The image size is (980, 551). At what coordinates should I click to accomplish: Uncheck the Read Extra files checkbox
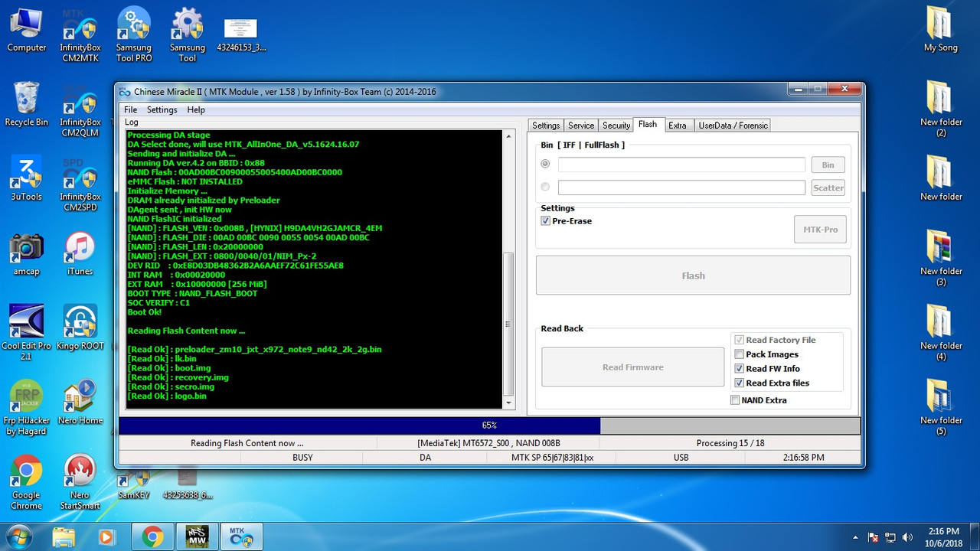[739, 383]
